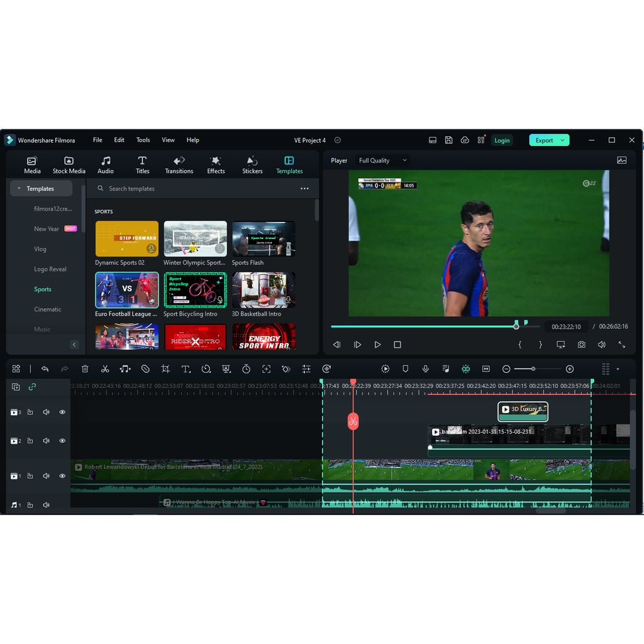Adjust the timeline zoom slider
Viewport: 644px width, 644px height.
point(533,369)
